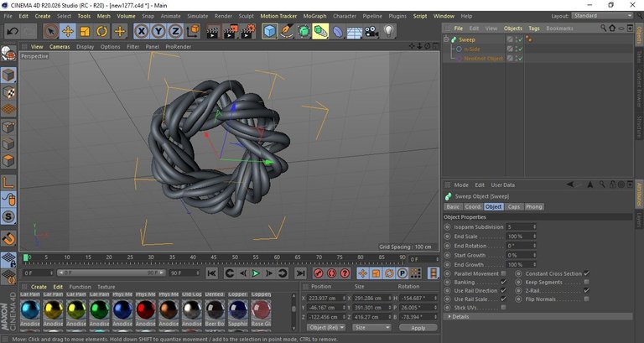Toggle the Z axis lock
The width and height of the screenshot is (644, 343).
coord(175,31)
